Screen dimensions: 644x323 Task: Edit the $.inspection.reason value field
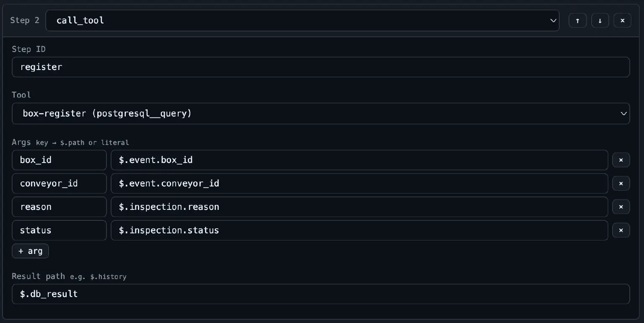[x=359, y=207]
